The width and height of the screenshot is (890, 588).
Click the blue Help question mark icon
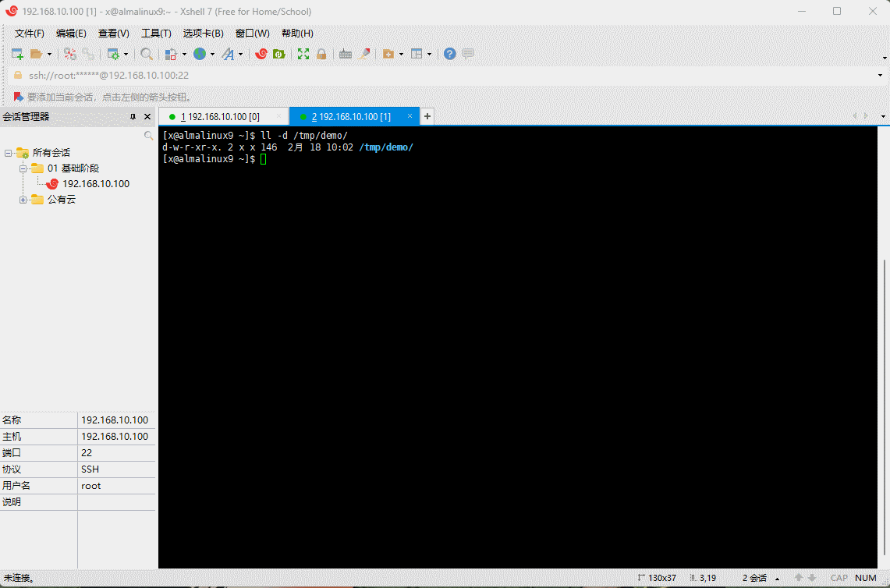[449, 54]
